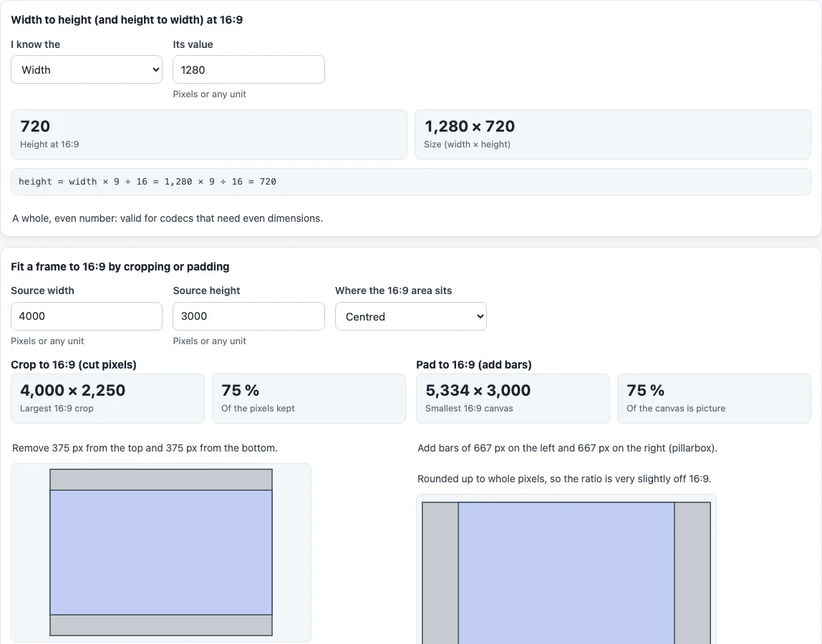Click the Source height field showing 3000
This screenshot has height=644, width=822.
pyautogui.click(x=249, y=316)
